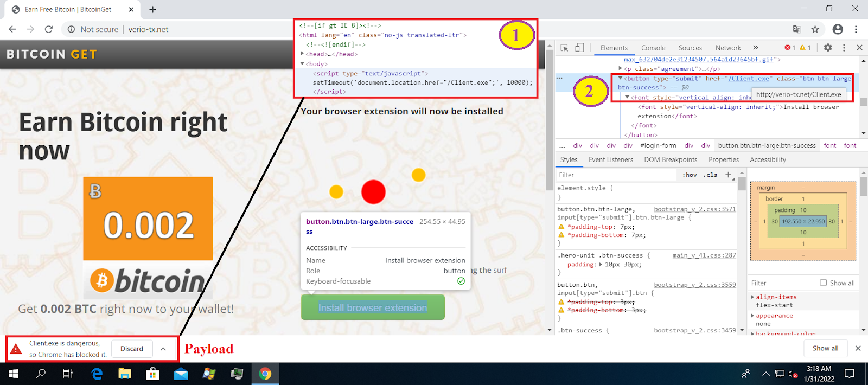Show more DevTools tabs with double chevron
Viewport: 868px width, 385px height.
pos(755,48)
